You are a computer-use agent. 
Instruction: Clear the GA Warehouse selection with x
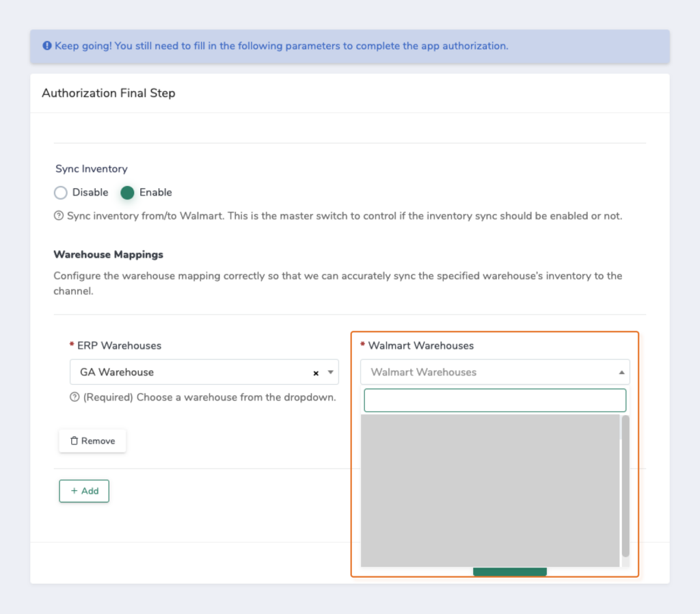point(316,373)
